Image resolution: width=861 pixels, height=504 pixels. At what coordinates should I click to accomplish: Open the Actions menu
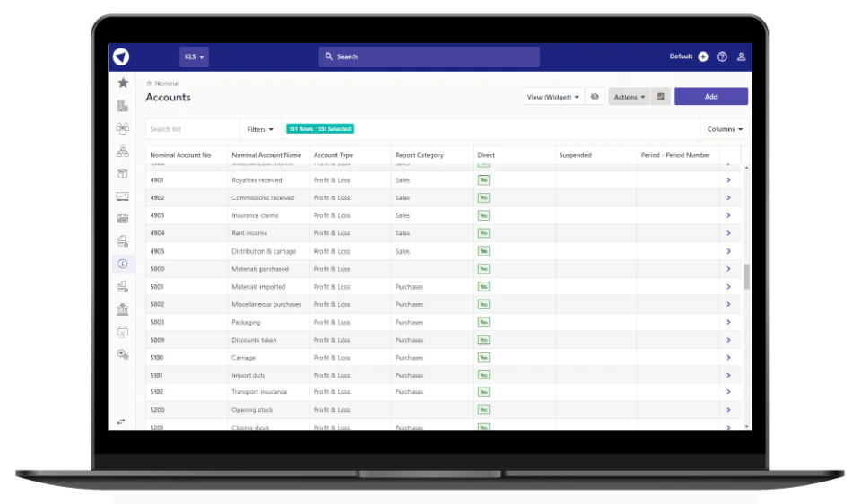pyautogui.click(x=630, y=97)
